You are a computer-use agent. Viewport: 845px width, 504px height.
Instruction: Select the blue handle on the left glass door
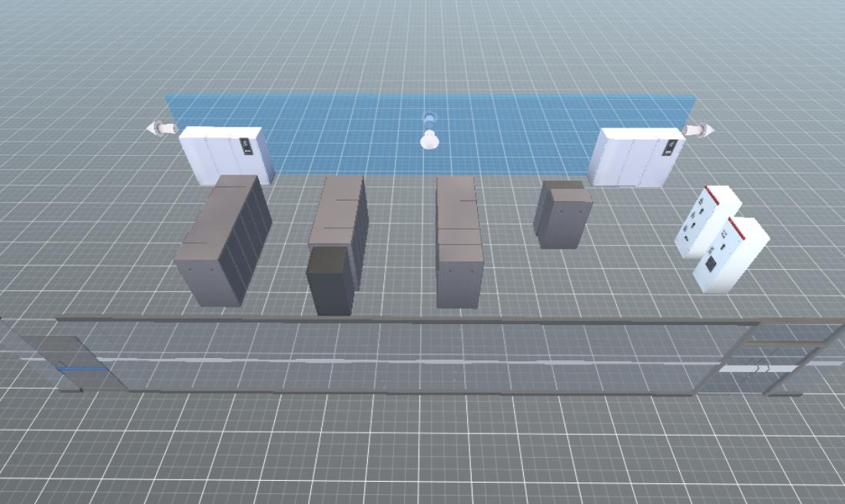click(x=81, y=370)
